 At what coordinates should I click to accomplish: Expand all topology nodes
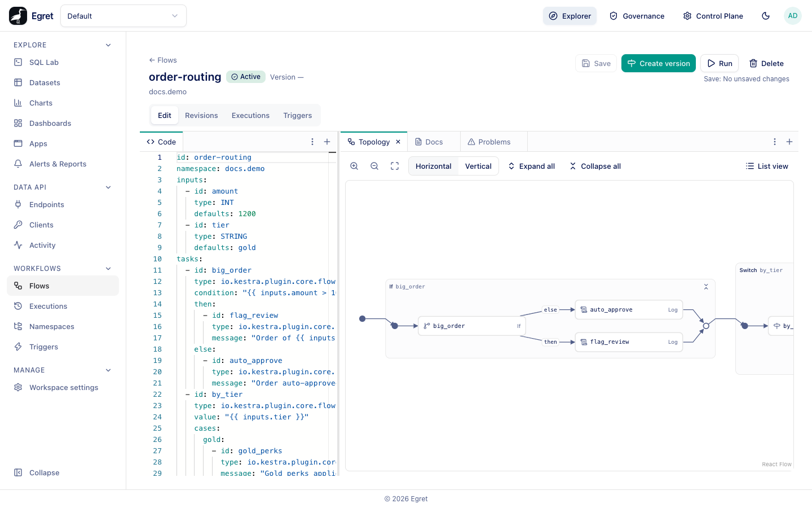(x=531, y=166)
